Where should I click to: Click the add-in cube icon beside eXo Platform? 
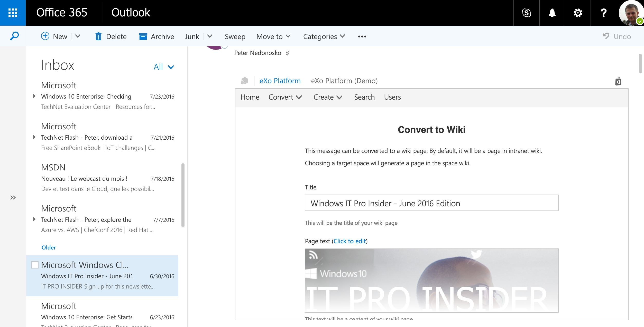(x=244, y=81)
